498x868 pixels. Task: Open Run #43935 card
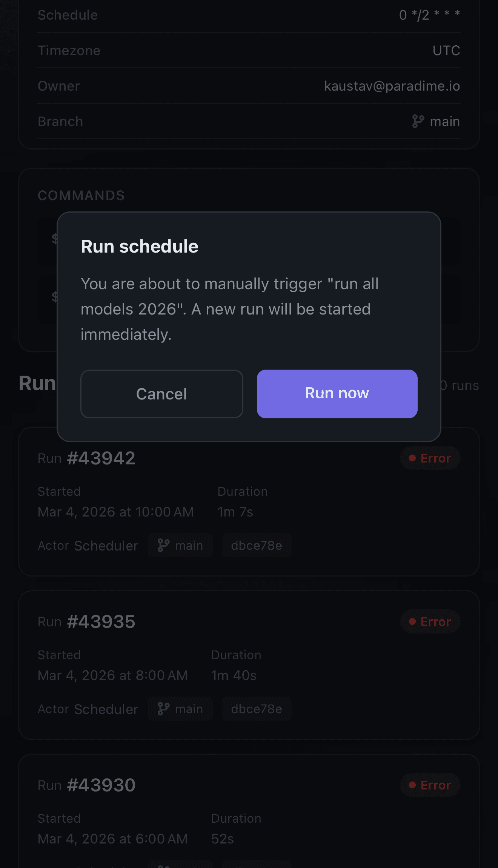pyautogui.click(x=249, y=665)
